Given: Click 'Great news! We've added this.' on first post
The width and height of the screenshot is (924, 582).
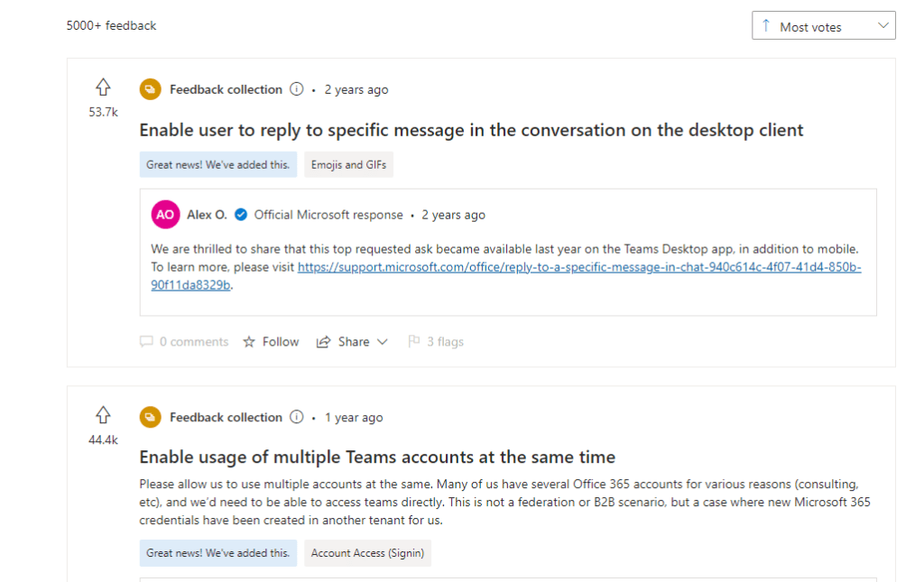Looking at the screenshot, I should (218, 164).
